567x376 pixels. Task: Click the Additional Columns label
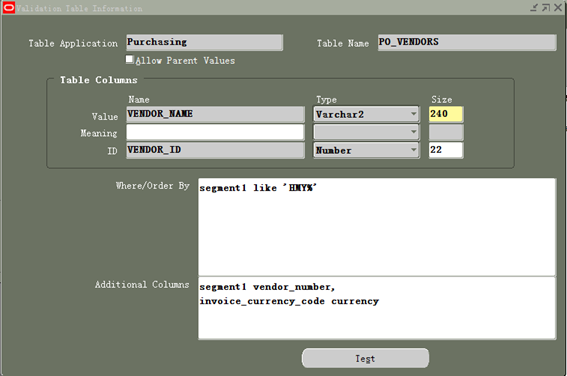coord(142,285)
